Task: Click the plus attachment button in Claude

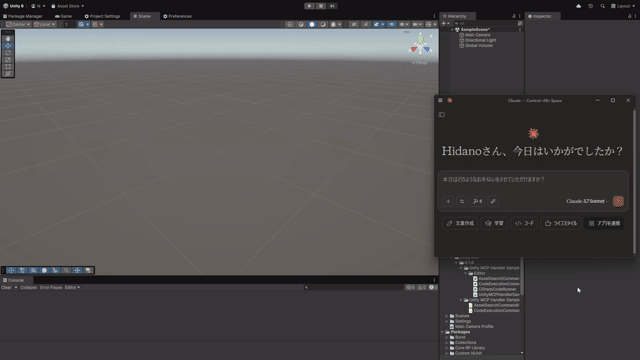Action: pyautogui.click(x=448, y=201)
